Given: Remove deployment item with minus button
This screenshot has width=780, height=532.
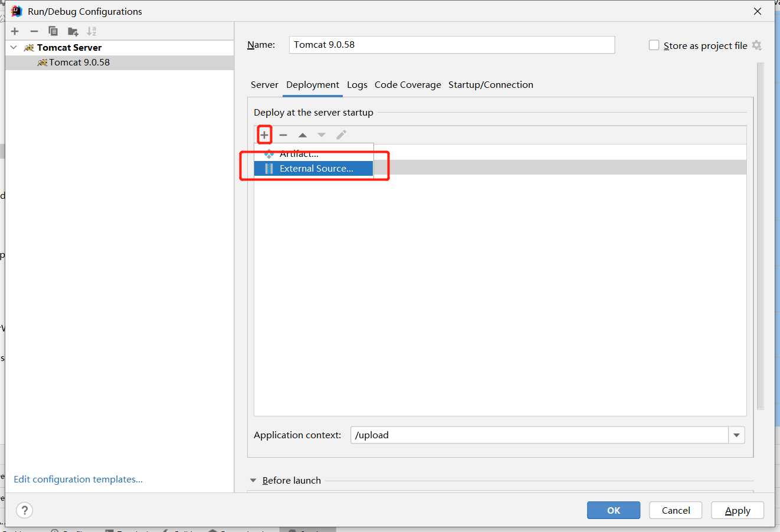Looking at the screenshot, I should 283,135.
